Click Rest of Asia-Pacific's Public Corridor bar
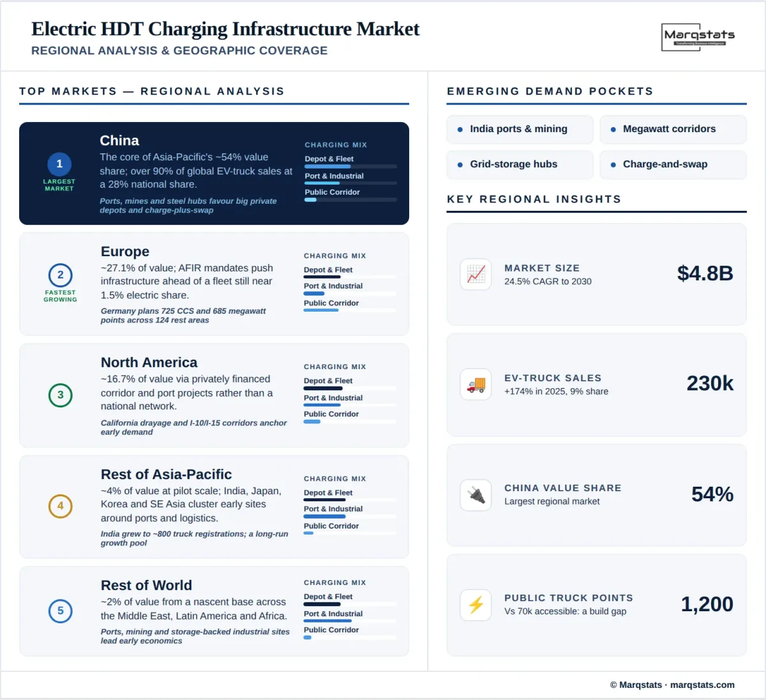 click(350, 533)
